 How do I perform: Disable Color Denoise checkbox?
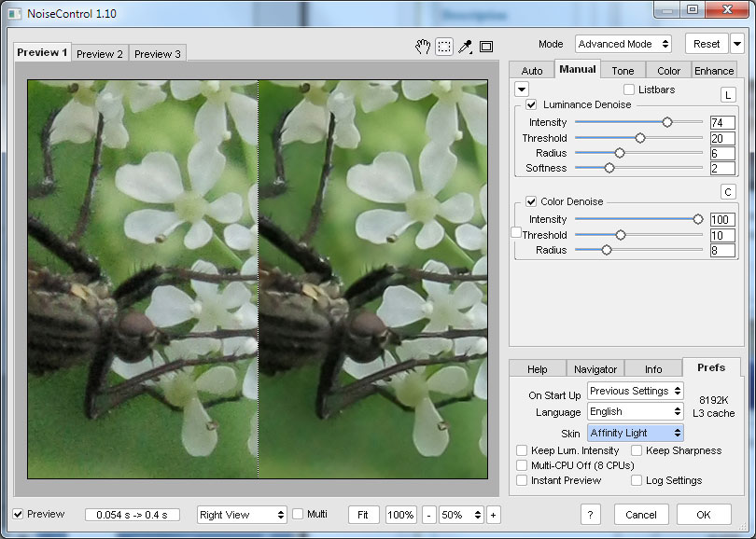click(x=531, y=201)
